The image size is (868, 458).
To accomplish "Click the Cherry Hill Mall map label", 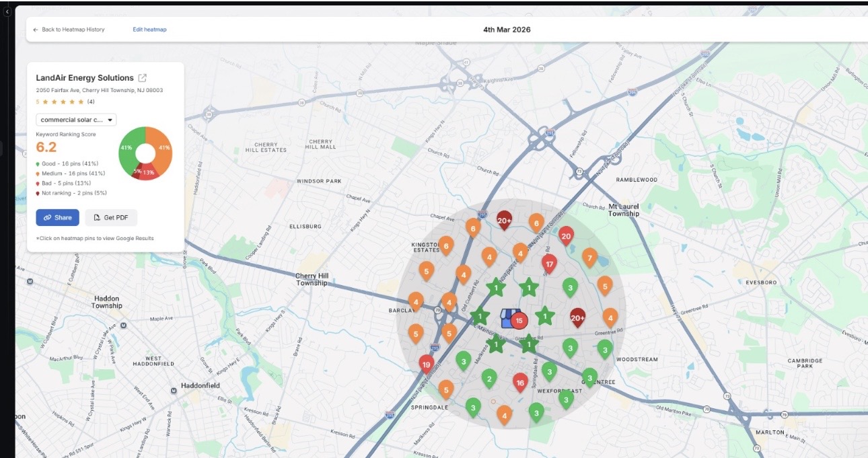I will tap(320, 145).
